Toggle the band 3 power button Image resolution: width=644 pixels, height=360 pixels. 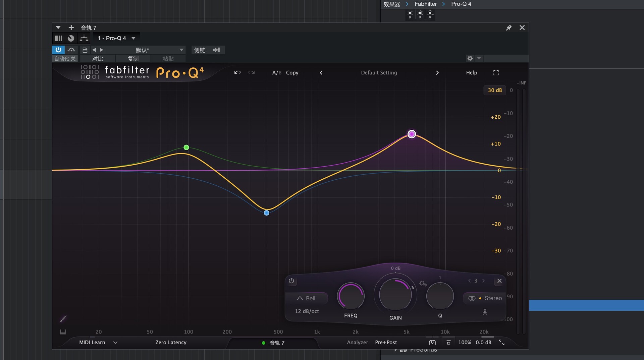[x=291, y=281]
